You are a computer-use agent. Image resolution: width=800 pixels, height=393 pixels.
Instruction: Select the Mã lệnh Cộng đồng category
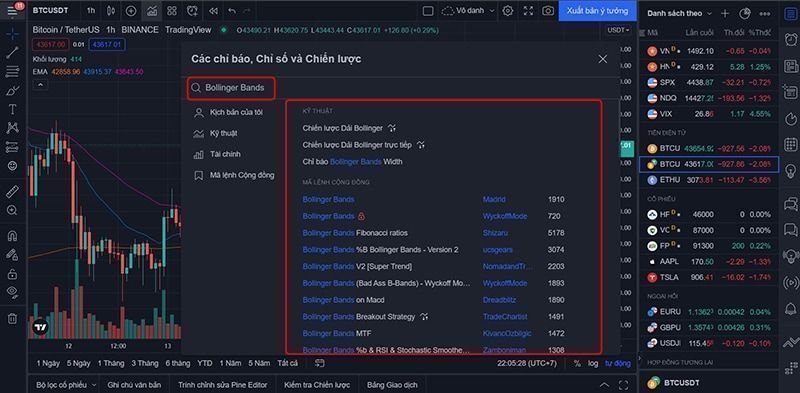[x=234, y=175]
